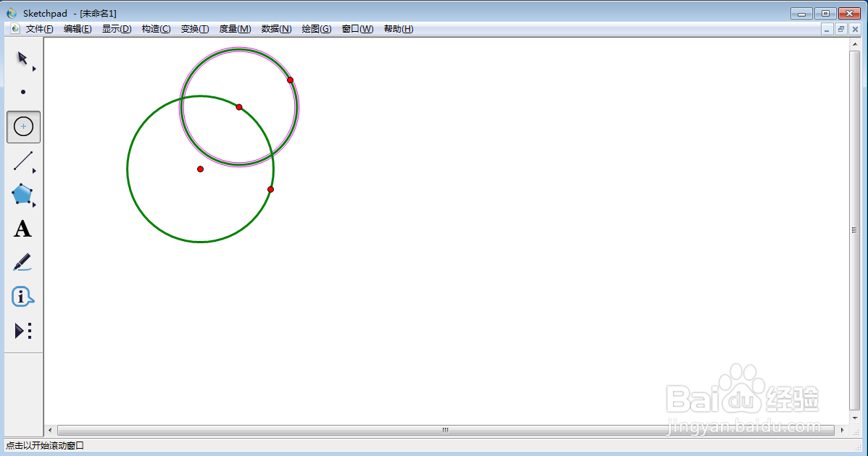This screenshot has width=868, height=456.
Task: Click the document icon in menu bar
Action: tap(15, 29)
